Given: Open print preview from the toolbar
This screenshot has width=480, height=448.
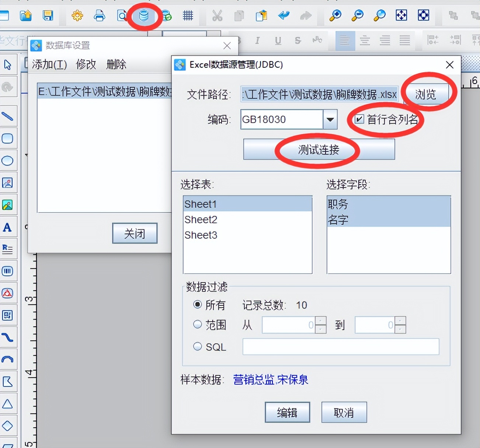Looking at the screenshot, I should coord(122,16).
